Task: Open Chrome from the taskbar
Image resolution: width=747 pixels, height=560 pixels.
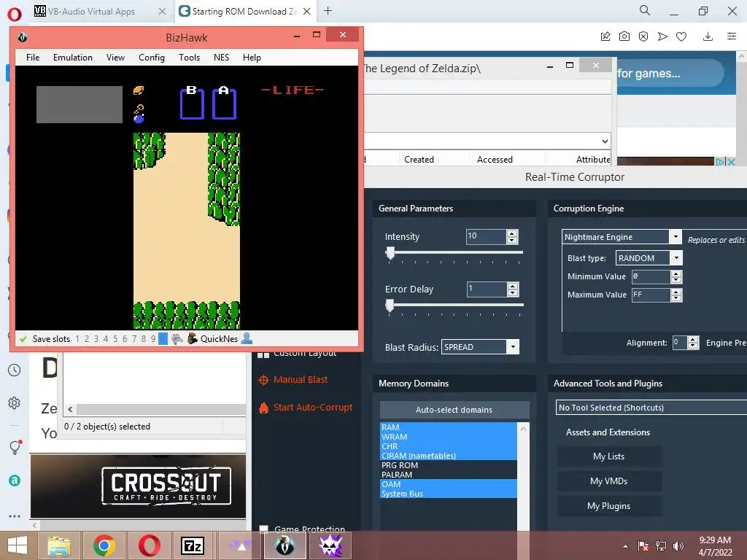Action: (104, 545)
